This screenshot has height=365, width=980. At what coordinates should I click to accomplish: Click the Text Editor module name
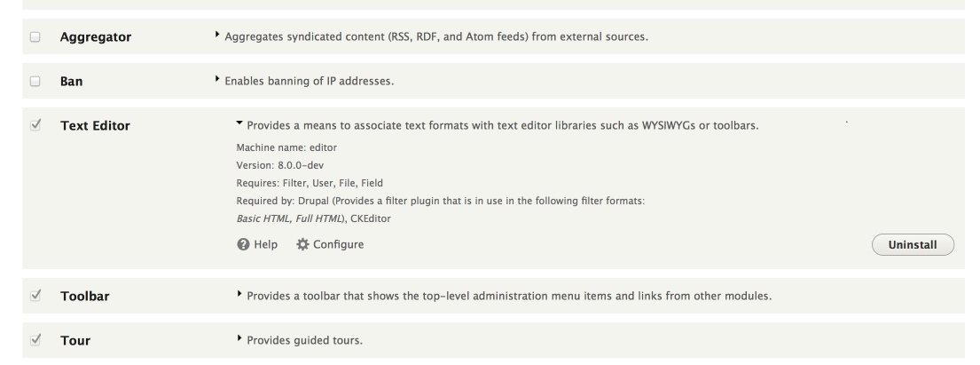pyautogui.click(x=95, y=126)
